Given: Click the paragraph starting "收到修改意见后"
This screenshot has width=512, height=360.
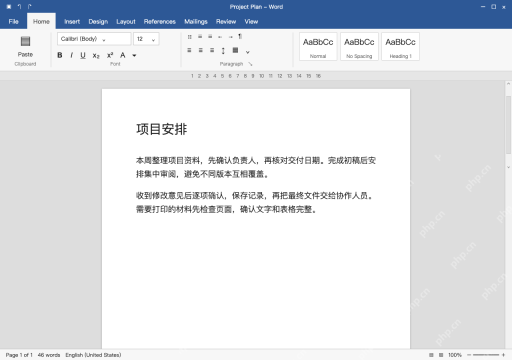Looking at the screenshot, I should point(255,202).
